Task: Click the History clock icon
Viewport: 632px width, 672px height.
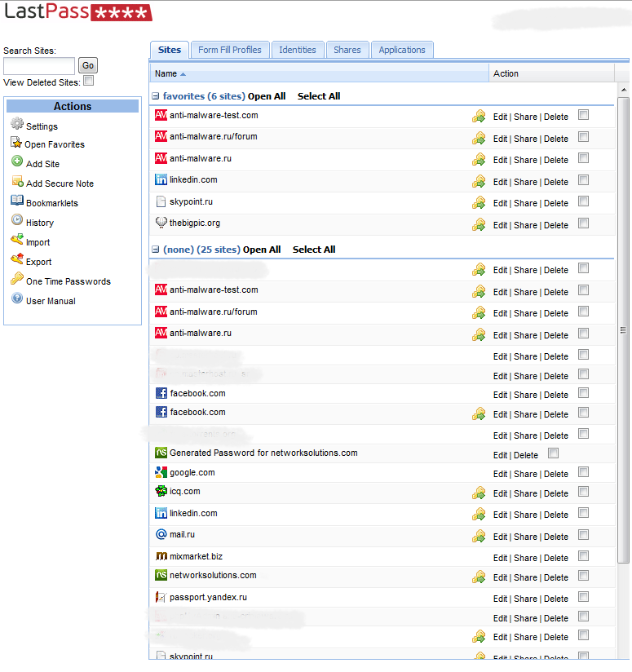Action: coord(17,220)
